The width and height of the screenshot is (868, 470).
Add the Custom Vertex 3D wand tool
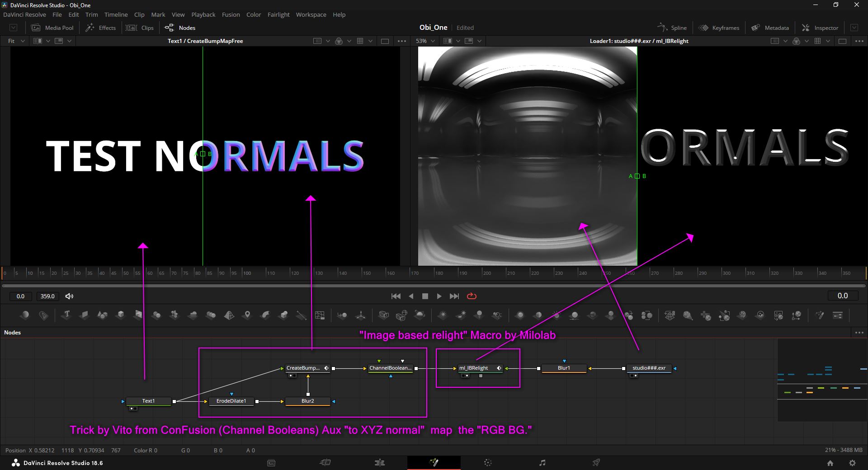click(820, 315)
